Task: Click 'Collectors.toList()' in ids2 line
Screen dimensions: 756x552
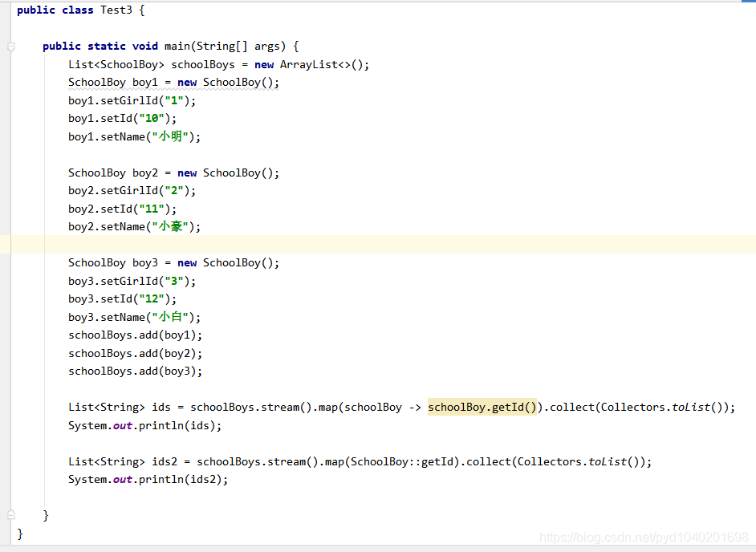Action: pos(578,462)
